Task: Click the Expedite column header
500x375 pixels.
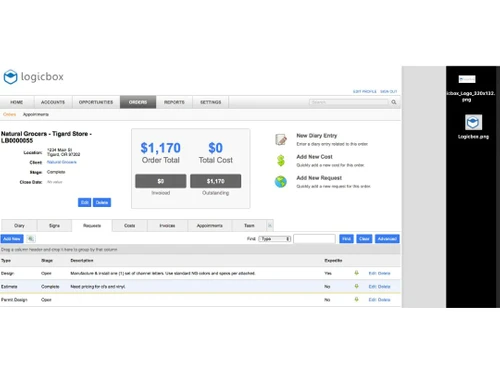Action: (333, 260)
